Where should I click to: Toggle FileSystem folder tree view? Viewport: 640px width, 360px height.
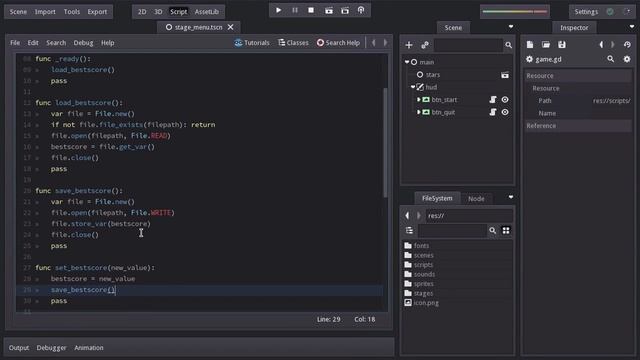click(409, 231)
